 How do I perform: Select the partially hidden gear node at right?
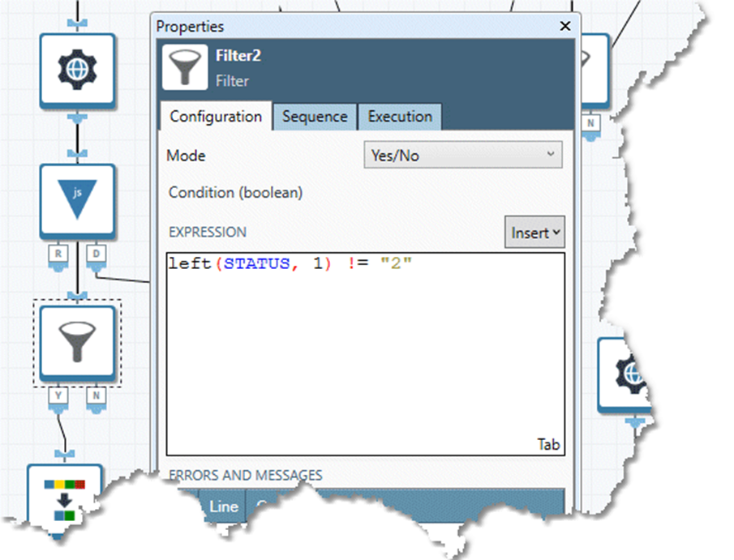(628, 374)
